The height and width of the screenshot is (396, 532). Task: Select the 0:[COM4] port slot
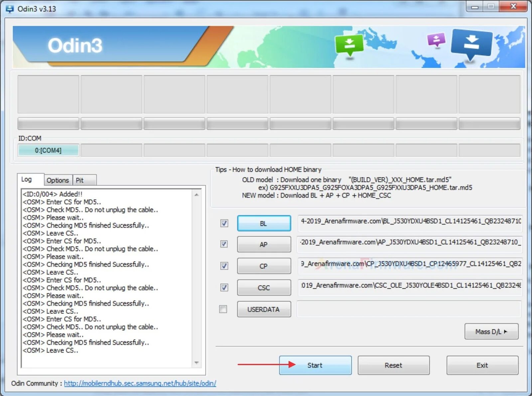(x=48, y=150)
